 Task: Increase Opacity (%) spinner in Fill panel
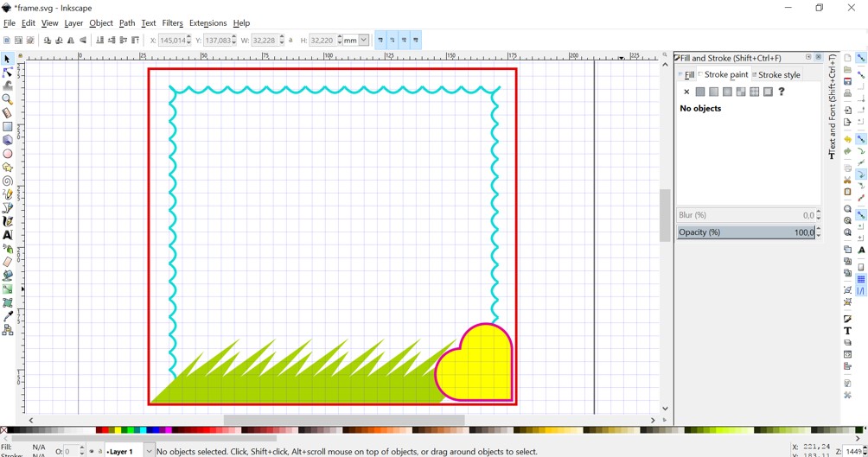click(819, 230)
